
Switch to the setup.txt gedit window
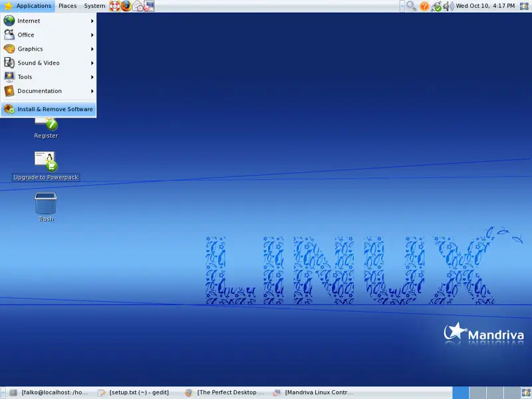coord(137,392)
